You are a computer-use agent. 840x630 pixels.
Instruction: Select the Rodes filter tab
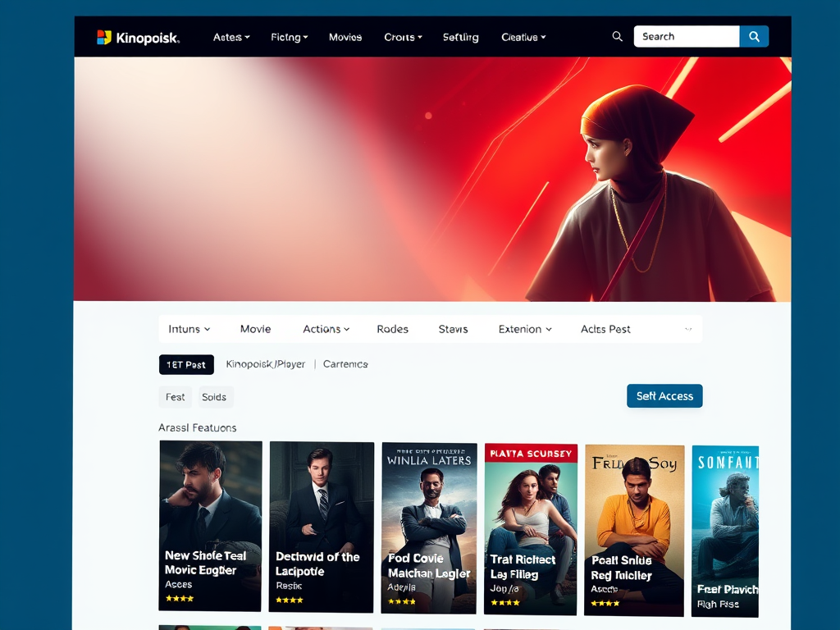pos(393,329)
